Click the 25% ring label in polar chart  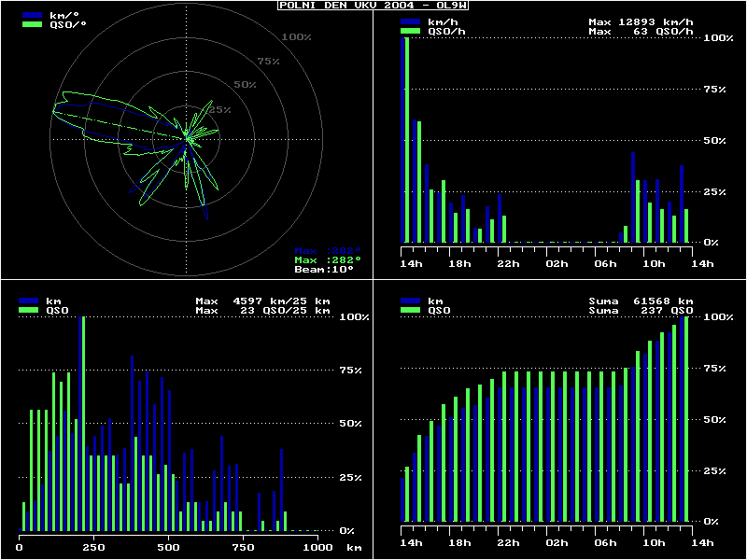click(x=219, y=110)
